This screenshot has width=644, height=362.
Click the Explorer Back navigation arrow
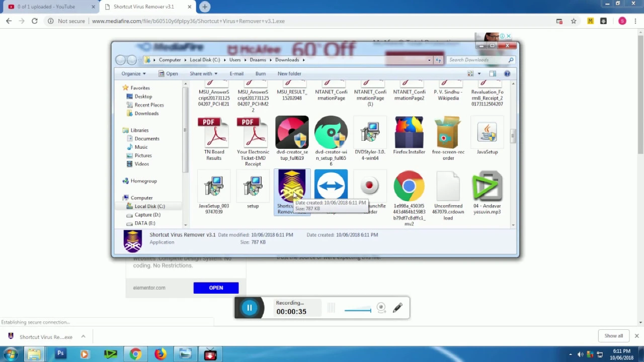[120, 60]
